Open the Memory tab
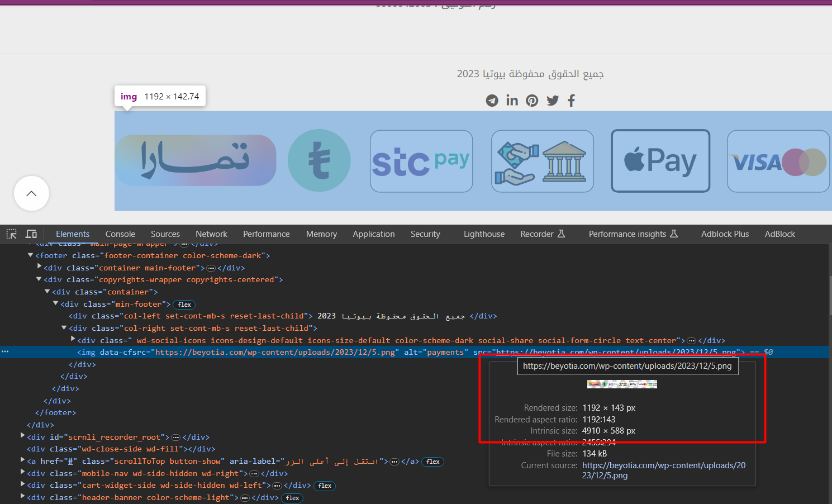832x504 pixels. click(x=321, y=234)
